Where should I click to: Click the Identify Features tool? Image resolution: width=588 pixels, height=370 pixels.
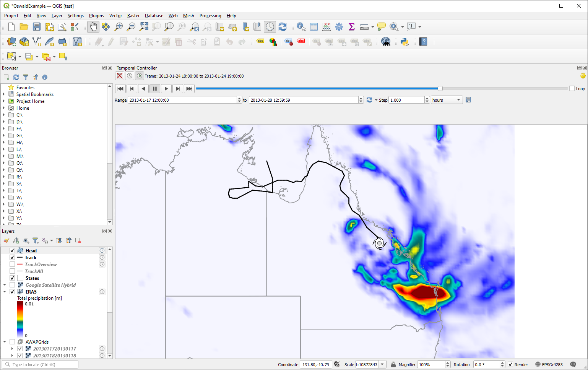point(301,27)
